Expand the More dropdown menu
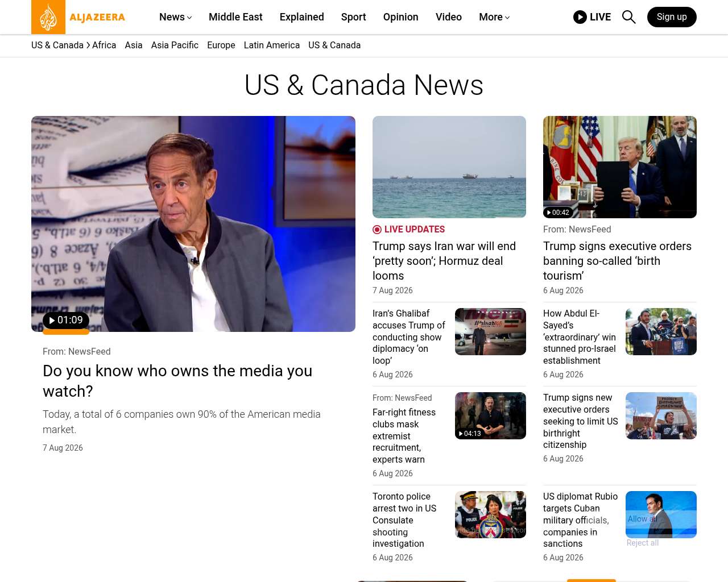 pos(494,17)
